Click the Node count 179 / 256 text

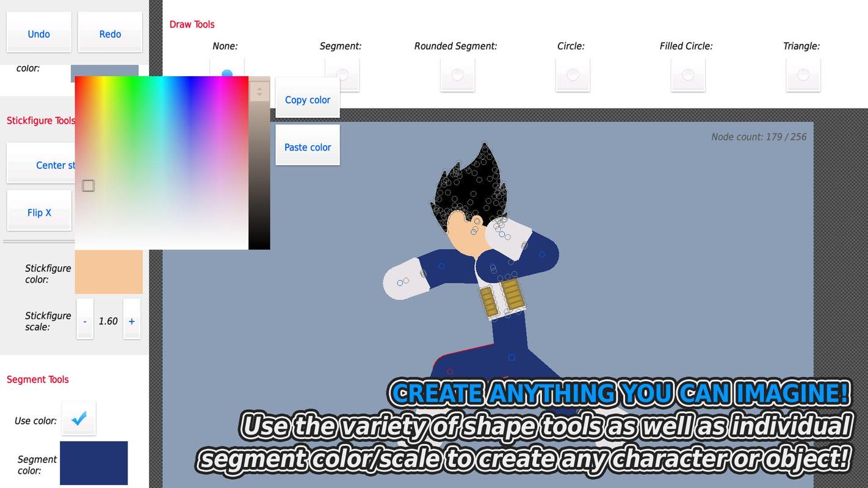pos(759,137)
